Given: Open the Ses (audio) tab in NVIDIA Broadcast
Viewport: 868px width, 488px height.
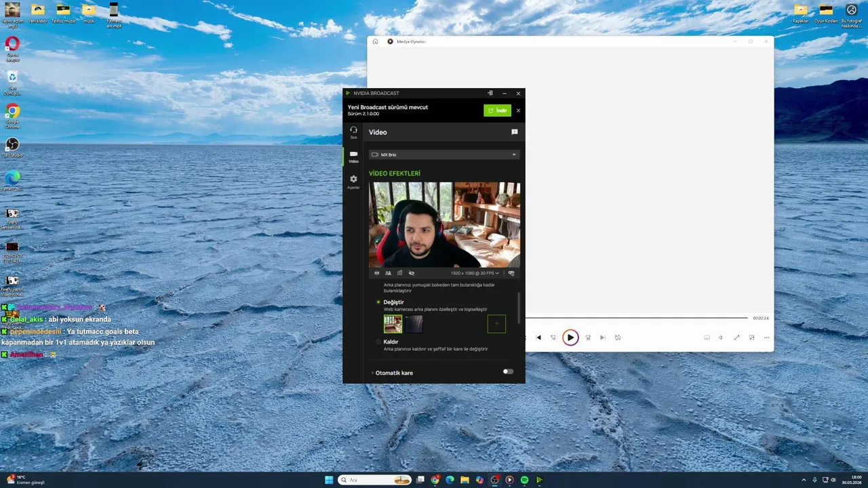Looking at the screenshot, I should (x=353, y=132).
